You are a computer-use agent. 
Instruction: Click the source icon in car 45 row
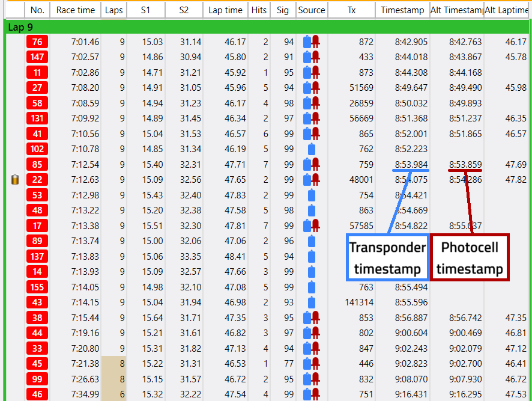(312, 364)
